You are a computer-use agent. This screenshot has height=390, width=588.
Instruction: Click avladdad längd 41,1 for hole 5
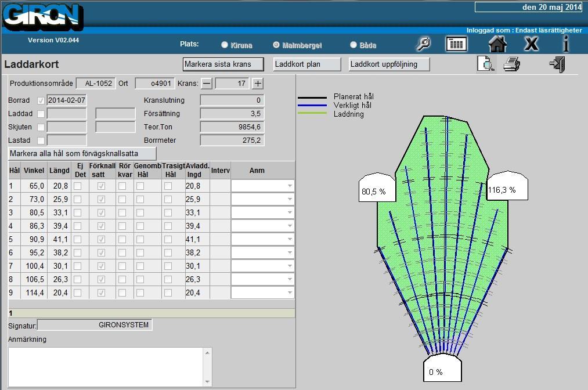pyautogui.click(x=193, y=239)
